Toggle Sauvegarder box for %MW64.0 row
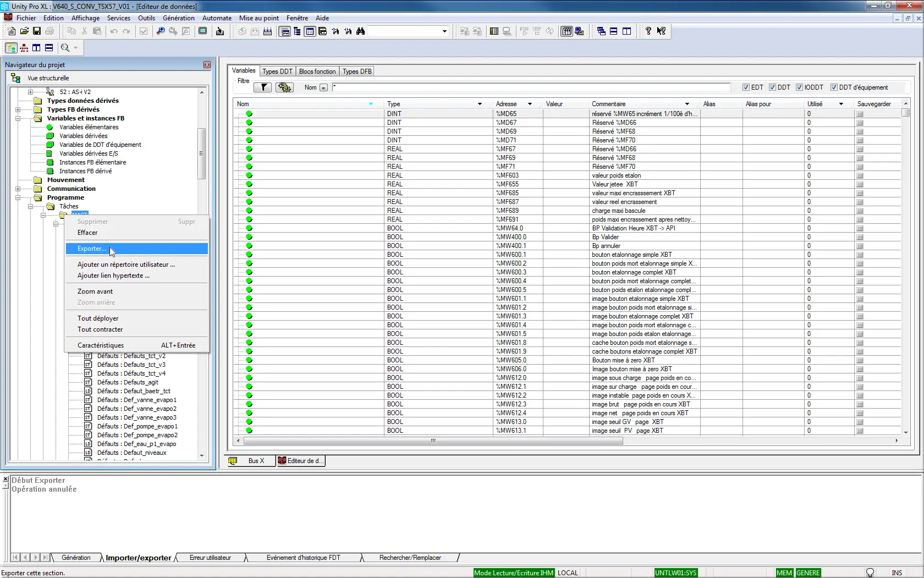The image size is (924, 578). 860,228
